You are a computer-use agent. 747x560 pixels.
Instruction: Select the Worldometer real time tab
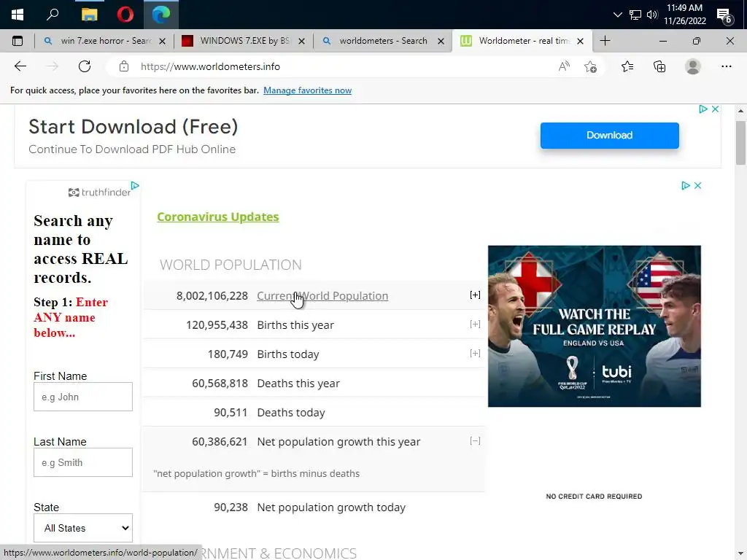[x=522, y=41]
